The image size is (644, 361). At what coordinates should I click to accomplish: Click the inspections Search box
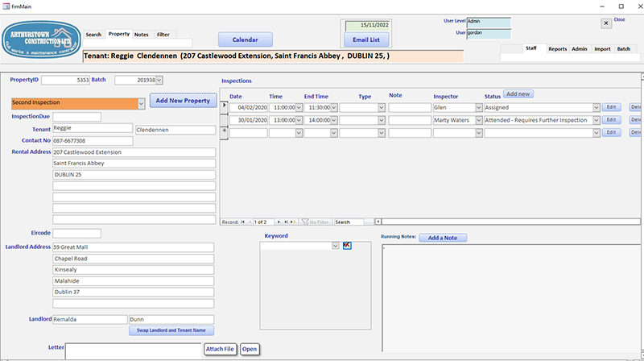pyautogui.click(x=349, y=222)
